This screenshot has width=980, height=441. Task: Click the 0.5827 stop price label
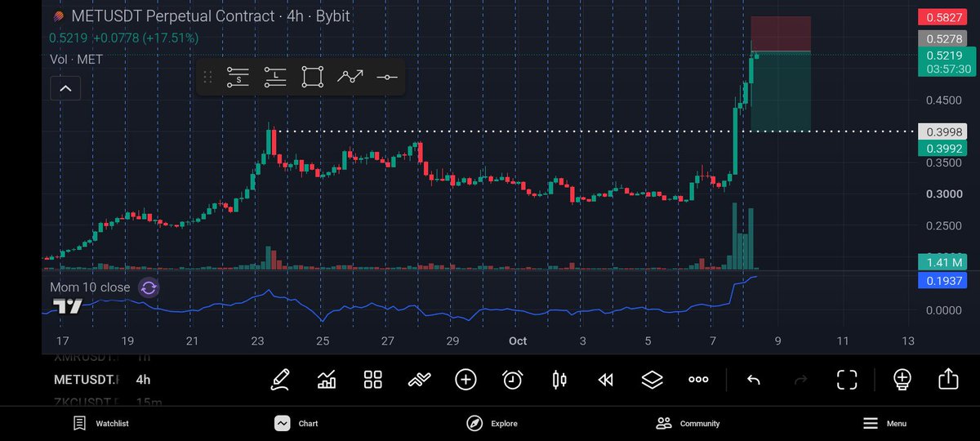point(942,16)
